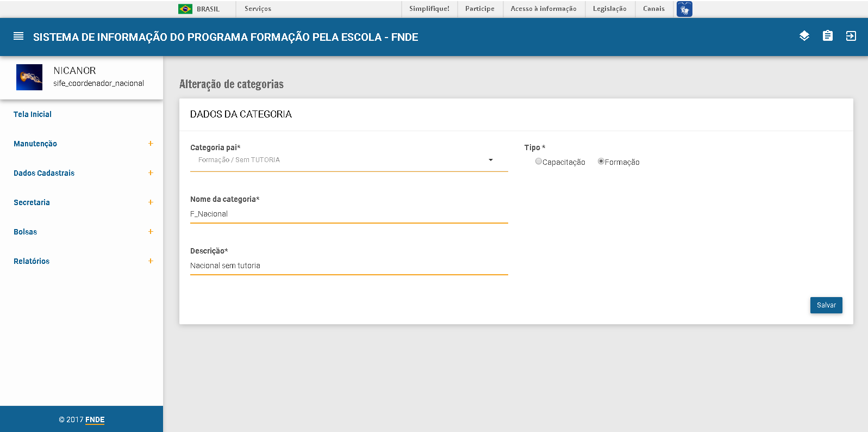
Task: Open the FNDE footer link
Action: click(x=95, y=419)
